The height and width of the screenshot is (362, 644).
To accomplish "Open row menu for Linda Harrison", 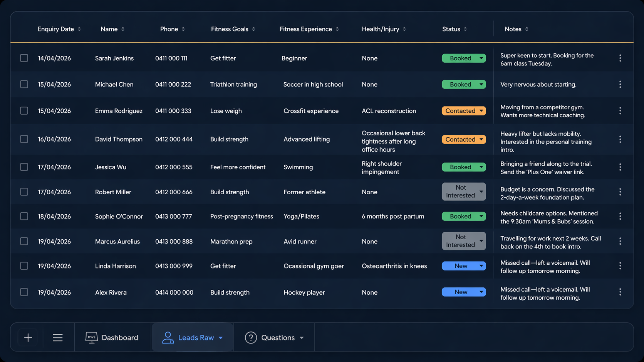I will (620, 266).
